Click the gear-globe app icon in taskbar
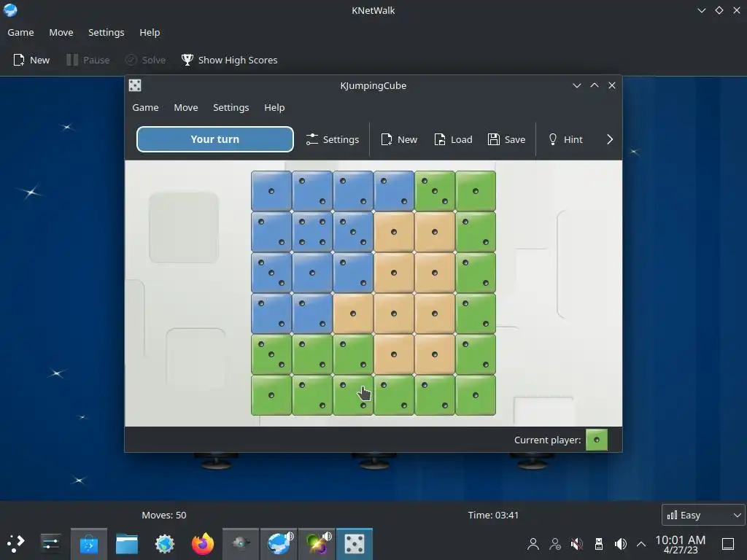The image size is (747, 560). [165, 544]
